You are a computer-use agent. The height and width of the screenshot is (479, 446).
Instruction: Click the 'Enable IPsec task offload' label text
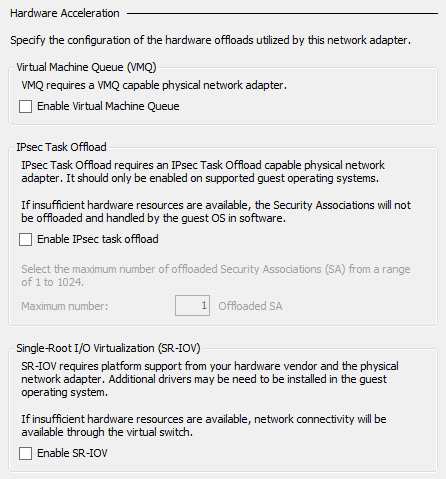click(x=98, y=239)
